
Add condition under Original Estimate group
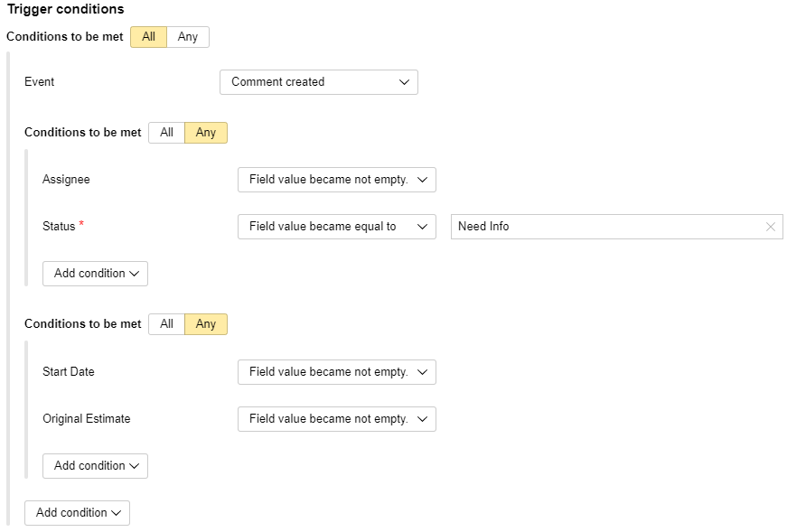96,466
